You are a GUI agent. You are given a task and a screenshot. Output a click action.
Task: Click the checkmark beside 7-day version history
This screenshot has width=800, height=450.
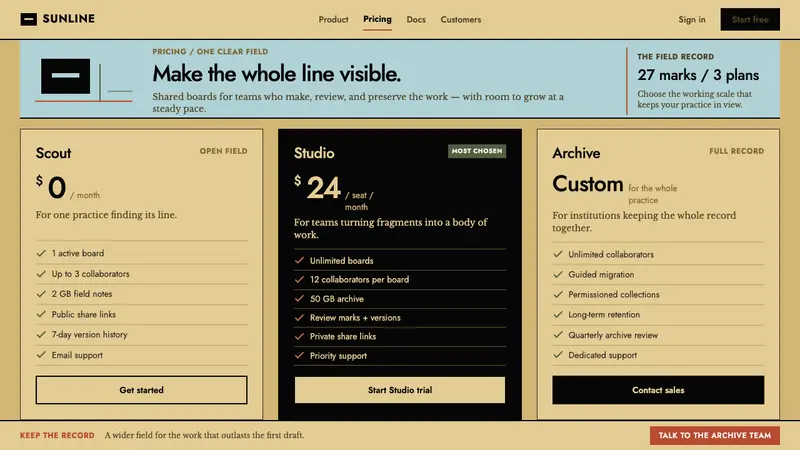tap(41, 335)
